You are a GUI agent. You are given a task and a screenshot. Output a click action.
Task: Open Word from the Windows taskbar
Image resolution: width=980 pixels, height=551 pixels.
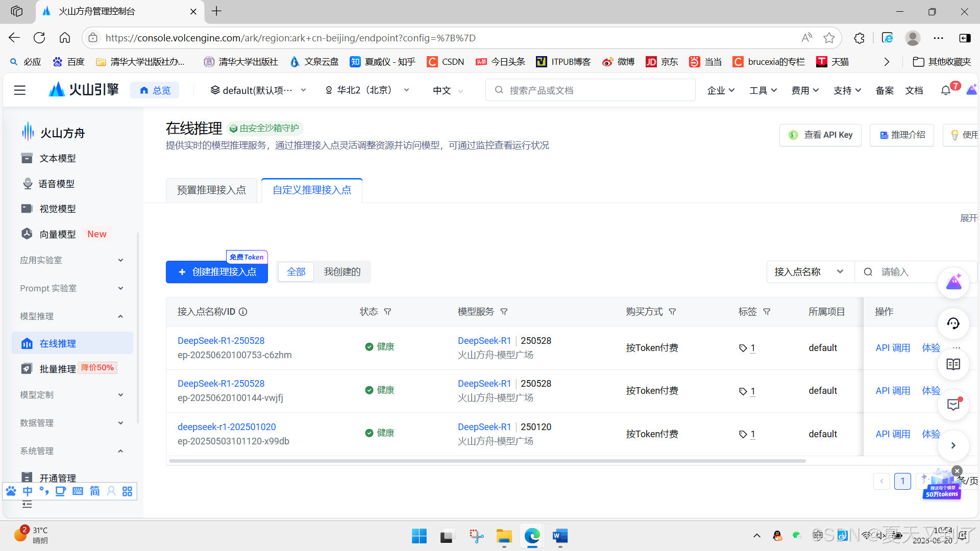coord(560,536)
